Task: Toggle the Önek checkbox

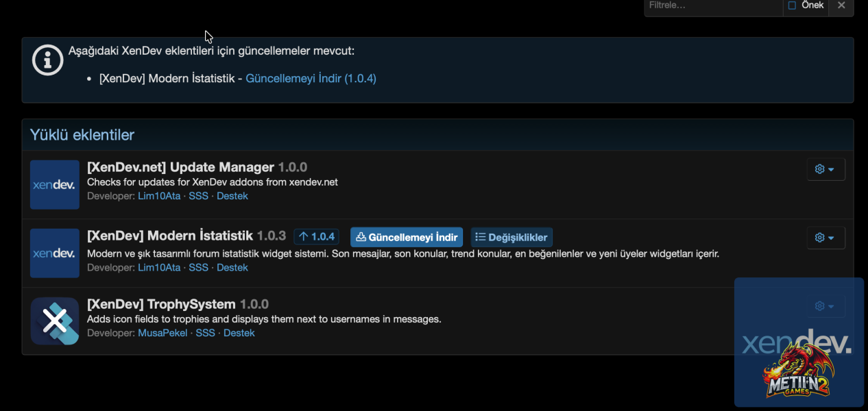Action: point(792,5)
